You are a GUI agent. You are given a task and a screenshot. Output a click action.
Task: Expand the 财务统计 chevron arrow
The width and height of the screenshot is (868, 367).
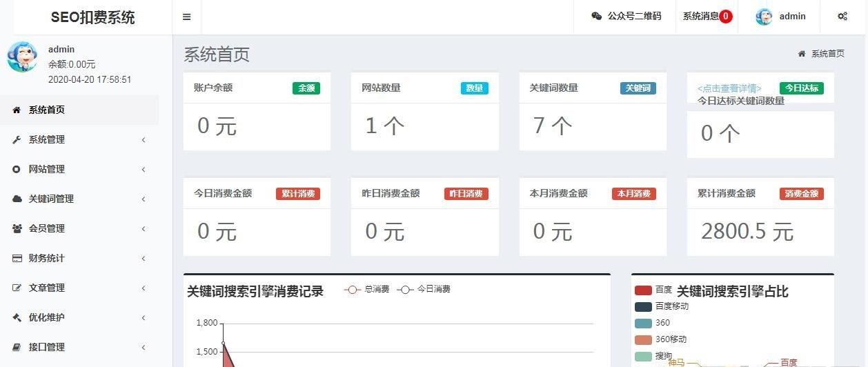[x=144, y=259]
